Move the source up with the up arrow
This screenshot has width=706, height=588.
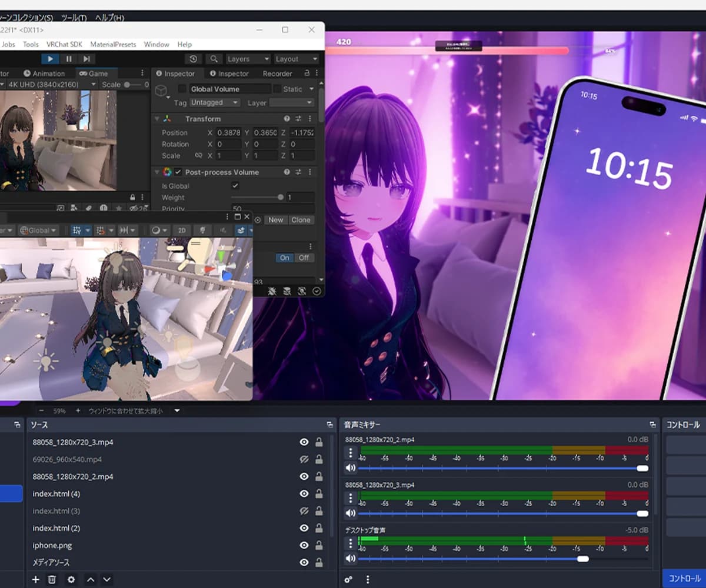pos(91,580)
